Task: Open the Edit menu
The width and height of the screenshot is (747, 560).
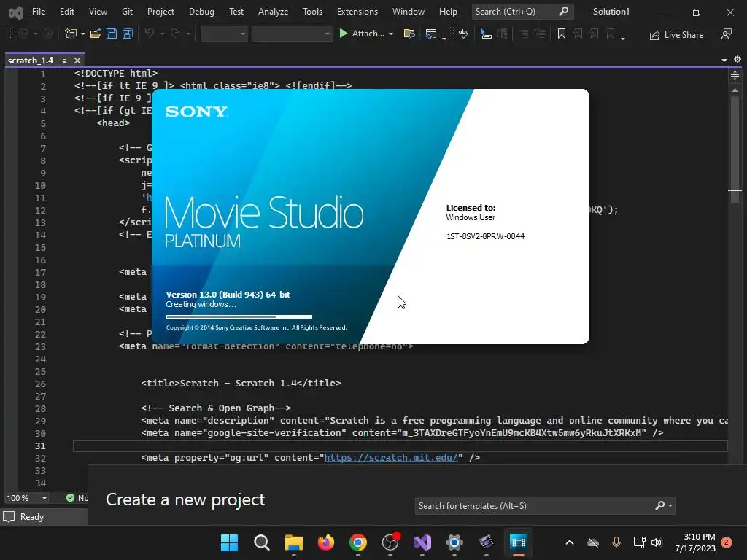Action: click(66, 12)
